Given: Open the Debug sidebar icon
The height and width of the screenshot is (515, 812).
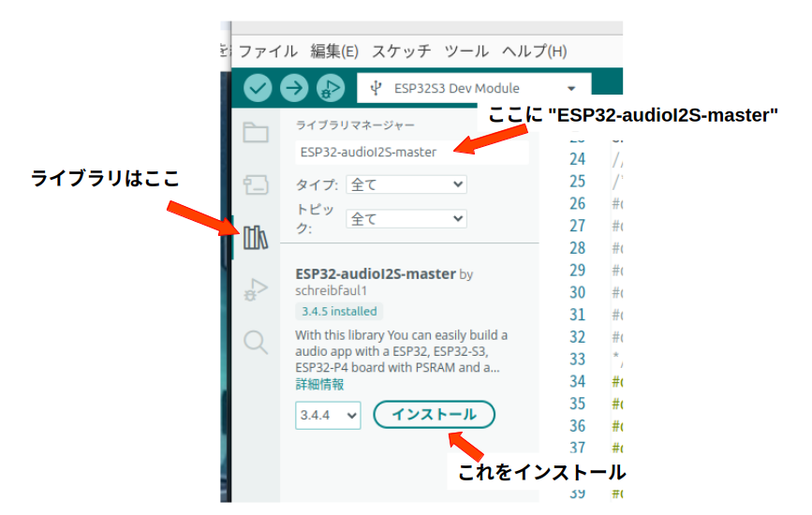Looking at the screenshot, I should point(256,289).
